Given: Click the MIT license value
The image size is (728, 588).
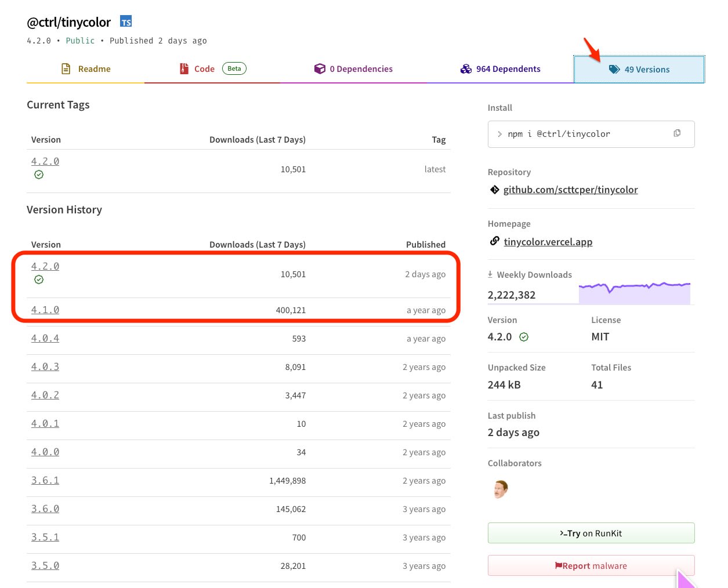Looking at the screenshot, I should (x=600, y=337).
